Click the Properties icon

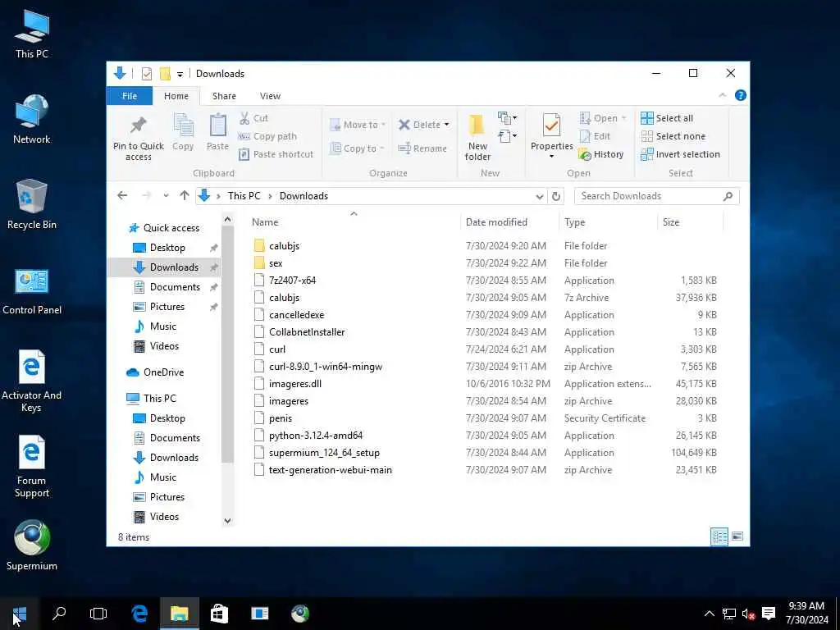point(551,125)
